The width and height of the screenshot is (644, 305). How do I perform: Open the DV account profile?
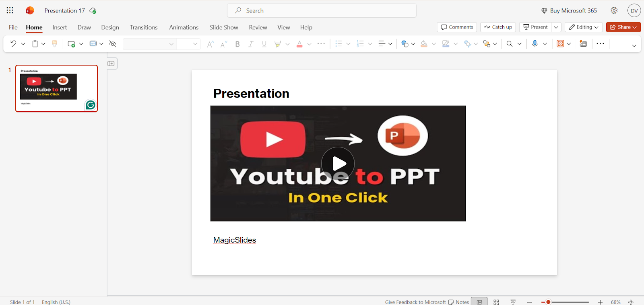[x=634, y=10]
